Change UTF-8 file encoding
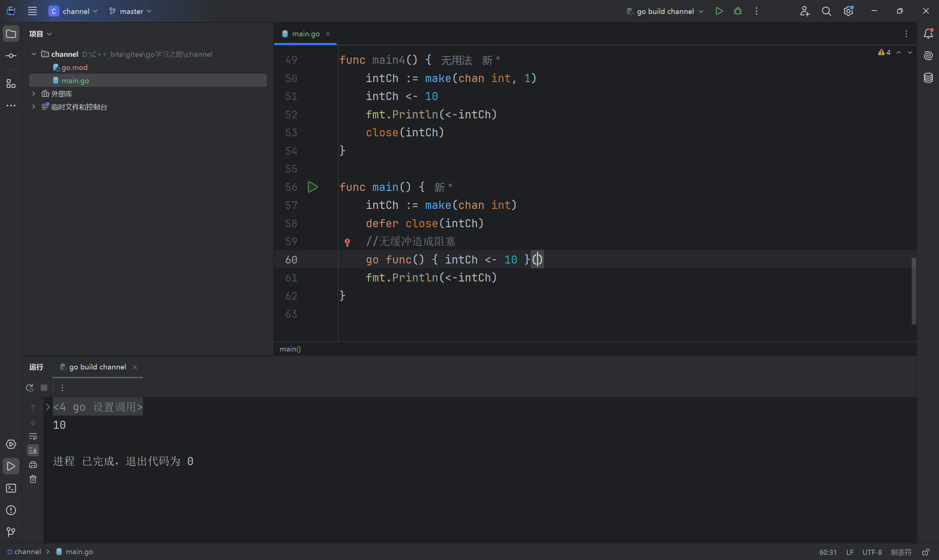This screenshot has width=939, height=560. point(872,552)
